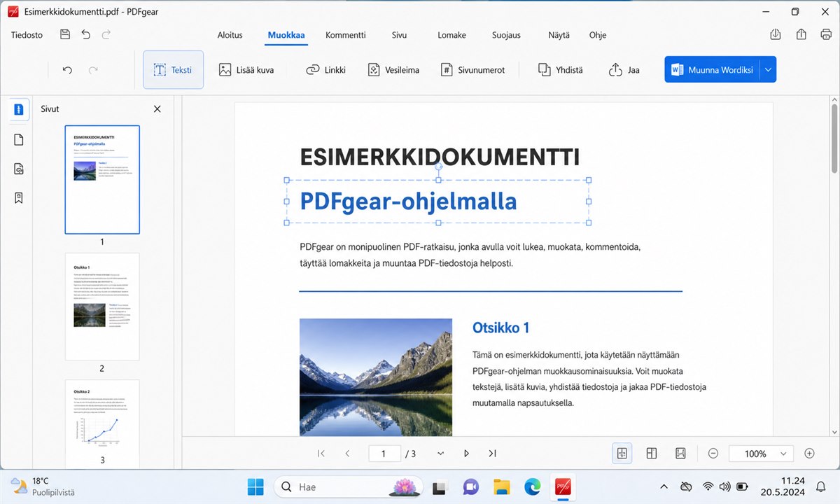Click the redo arrow in the Muokkaa ribbon
The height and width of the screenshot is (504, 840).
tap(93, 70)
